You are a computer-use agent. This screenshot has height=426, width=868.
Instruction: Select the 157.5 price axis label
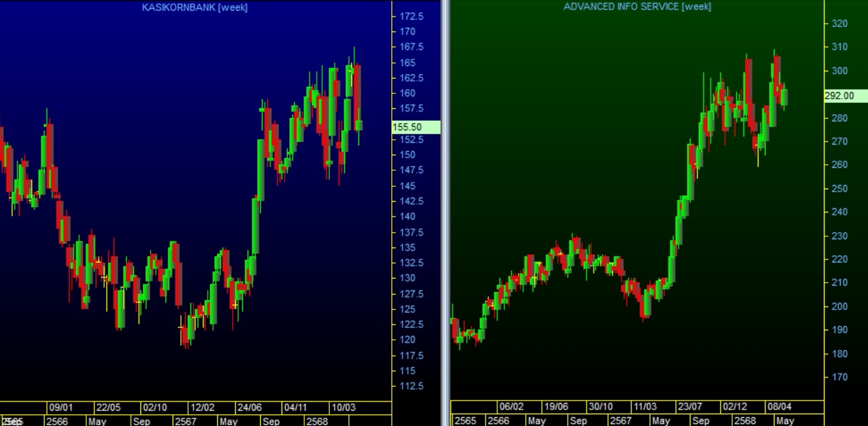pyautogui.click(x=412, y=109)
